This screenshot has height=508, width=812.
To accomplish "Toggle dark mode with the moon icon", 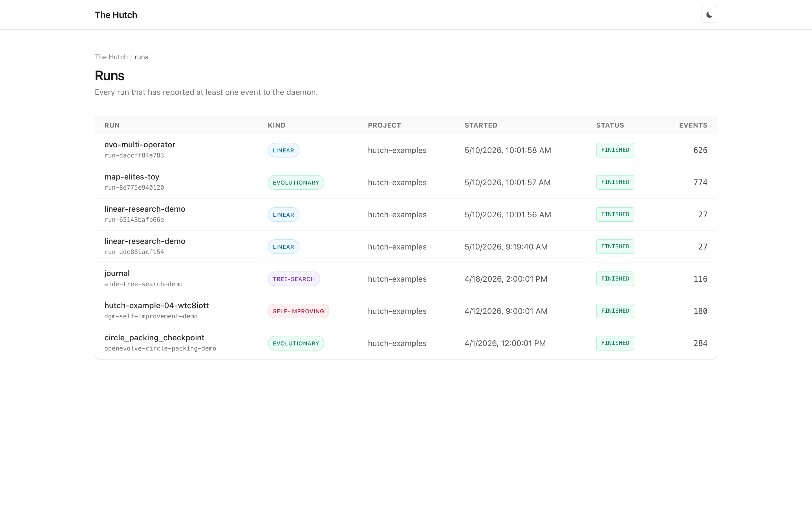I will 709,15.
